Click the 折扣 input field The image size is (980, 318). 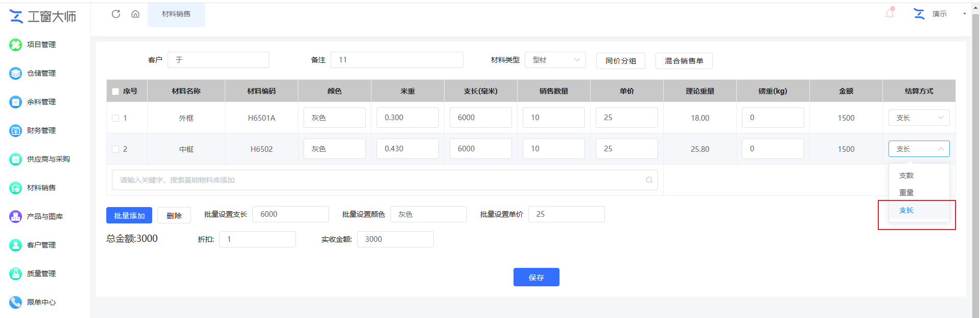(x=257, y=239)
